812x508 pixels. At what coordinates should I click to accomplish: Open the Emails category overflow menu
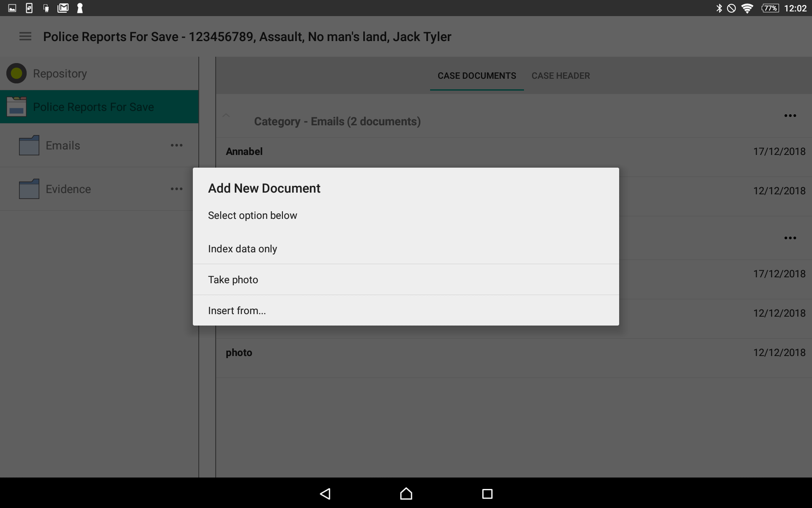(x=790, y=116)
